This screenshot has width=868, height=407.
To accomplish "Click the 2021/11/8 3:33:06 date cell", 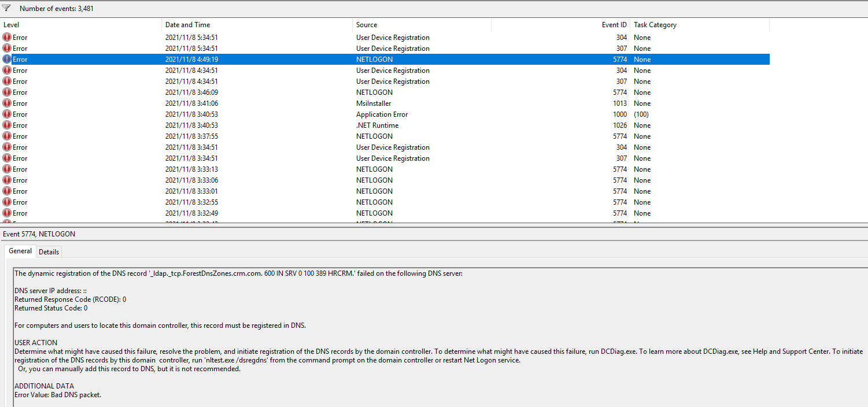I will click(191, 180).
